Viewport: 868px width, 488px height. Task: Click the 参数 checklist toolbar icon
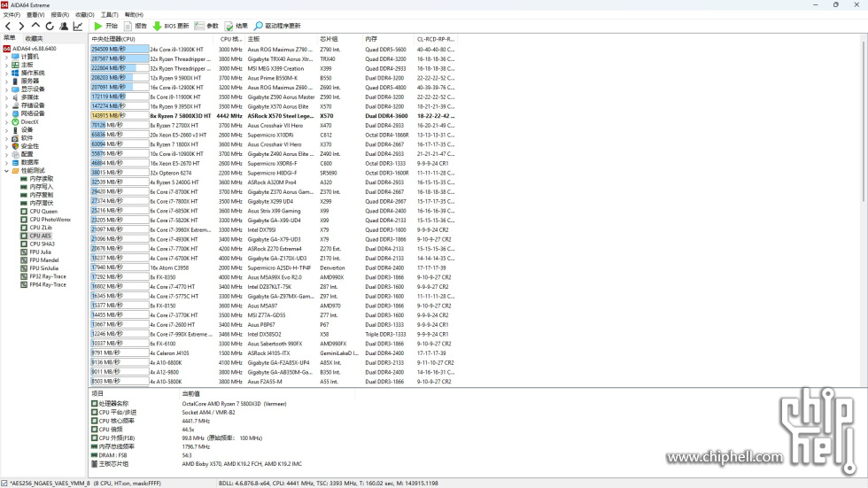pyautogui.click(x=199, y=26)
